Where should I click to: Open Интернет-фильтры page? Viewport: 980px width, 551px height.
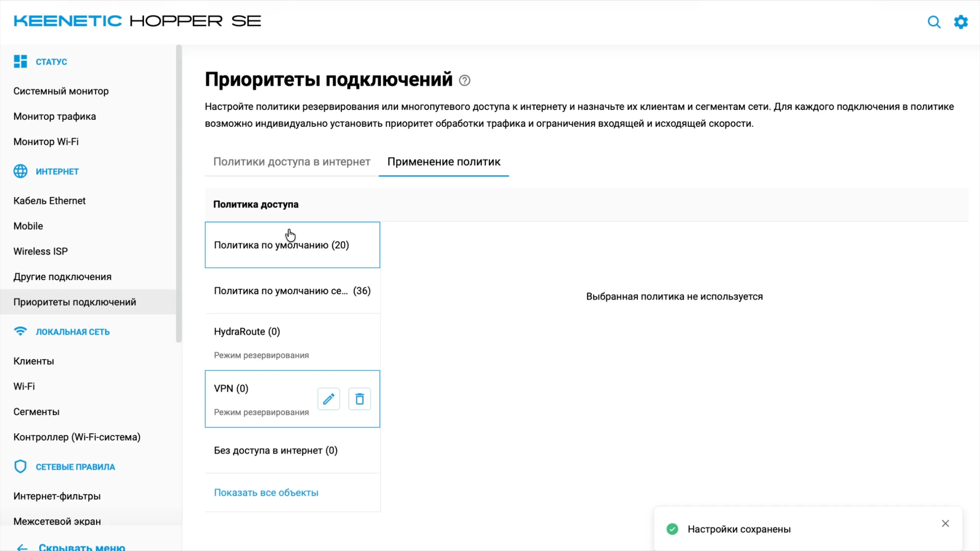57,496
